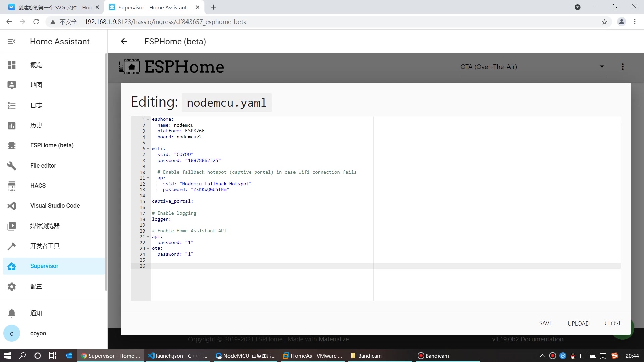Show hidden system tray icons

[x=542, y=356]
